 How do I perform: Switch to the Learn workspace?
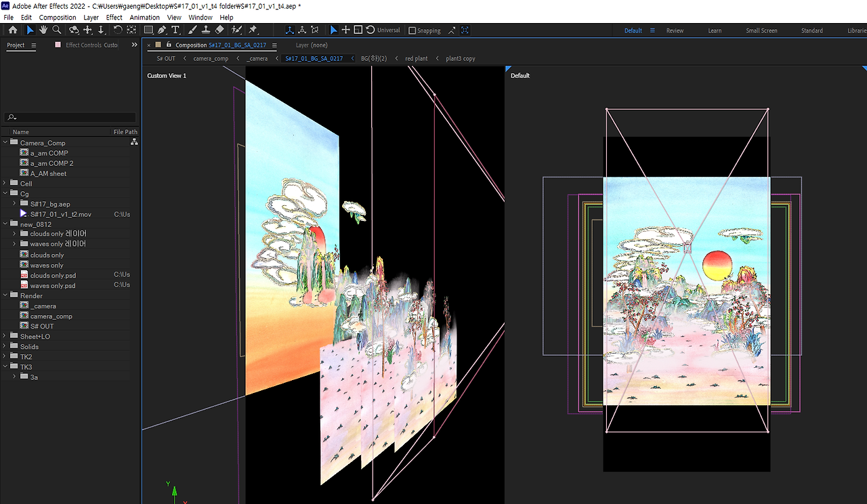pyautogui.click(x=715, y=30)
